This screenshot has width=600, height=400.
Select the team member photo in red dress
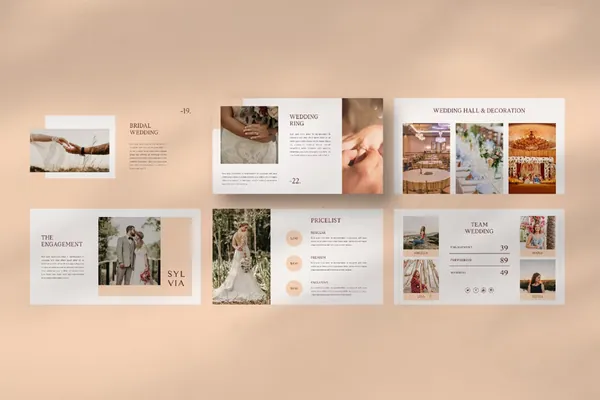(420, 277)
